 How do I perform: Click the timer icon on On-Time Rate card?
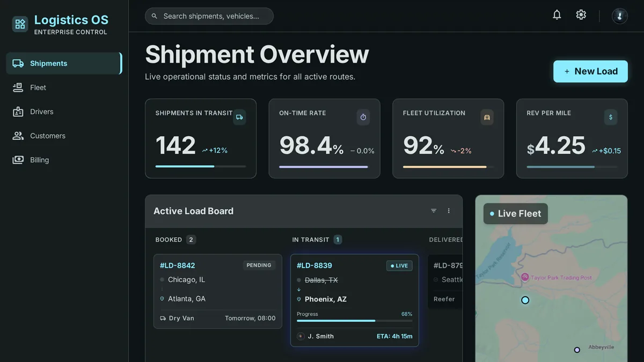point(363,117)
